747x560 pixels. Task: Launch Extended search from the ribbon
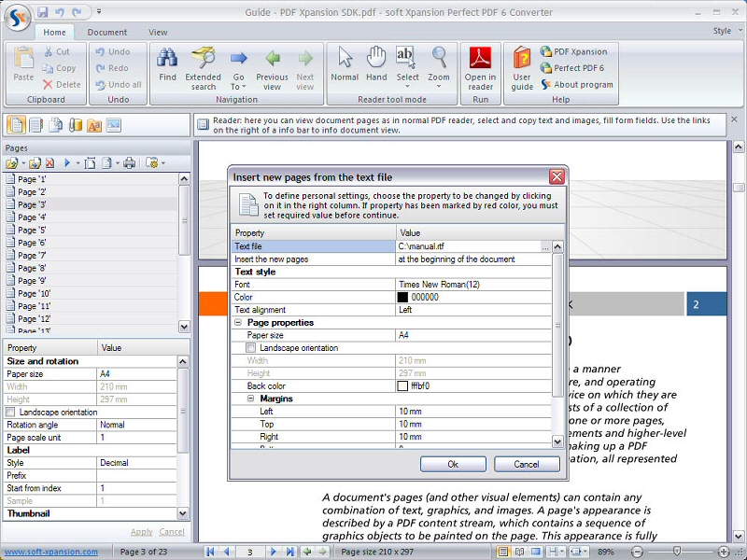pos(203,68)
